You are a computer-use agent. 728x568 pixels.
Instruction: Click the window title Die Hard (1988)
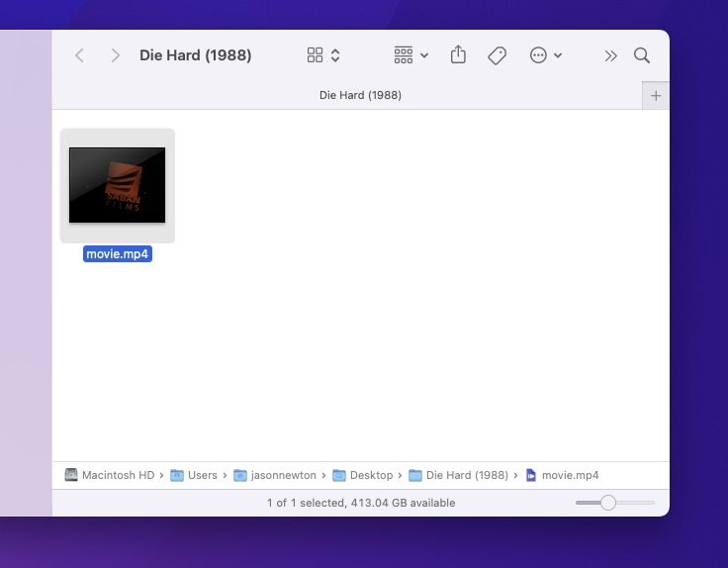(x=196, y=55)
